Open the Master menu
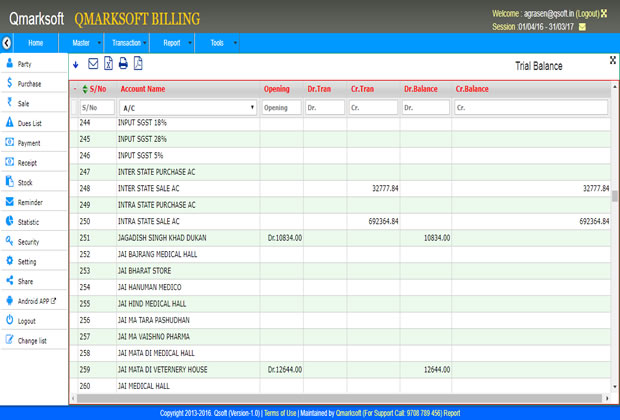The width and height of the screenshot is (620, 420). pos(81,43)
